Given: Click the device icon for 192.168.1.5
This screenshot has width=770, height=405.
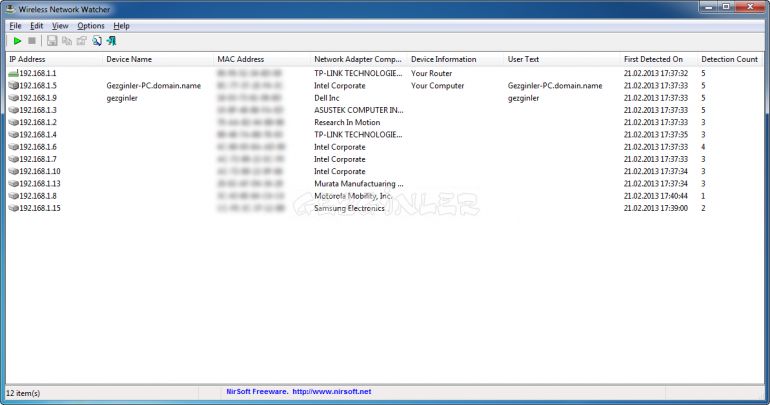Looking at the screenshot, I should pos(13,85).
